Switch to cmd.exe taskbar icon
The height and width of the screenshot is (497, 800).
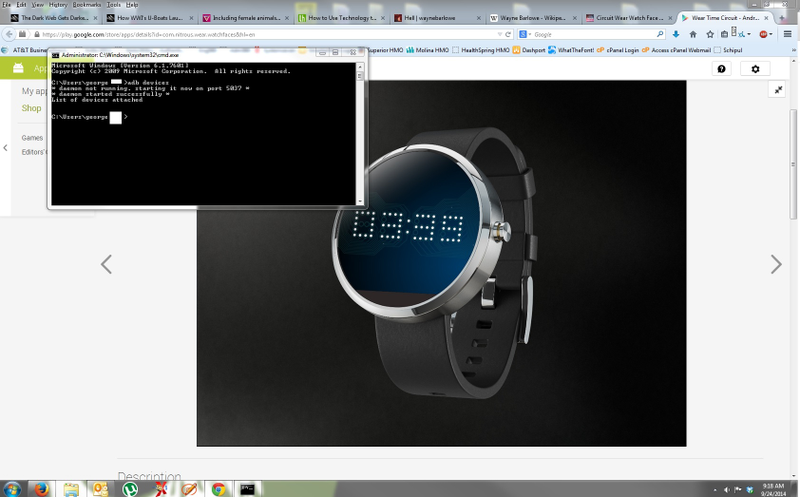(x=248, y=489)
